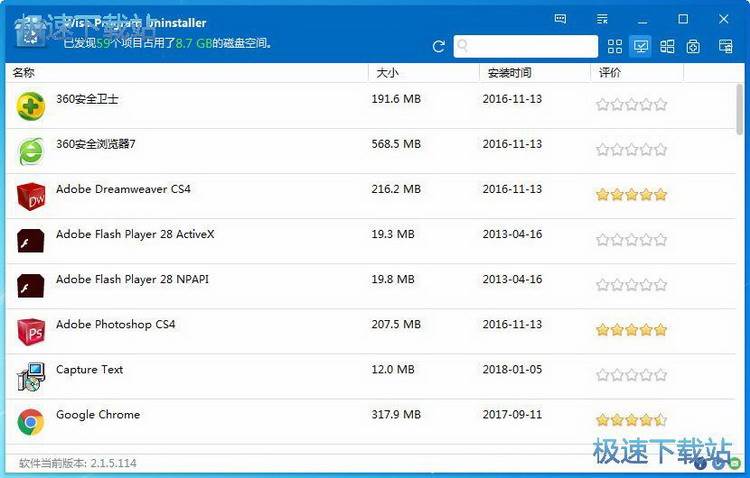Show all programs grid view icon
The image size is (750, 478).
coord(614,46)
